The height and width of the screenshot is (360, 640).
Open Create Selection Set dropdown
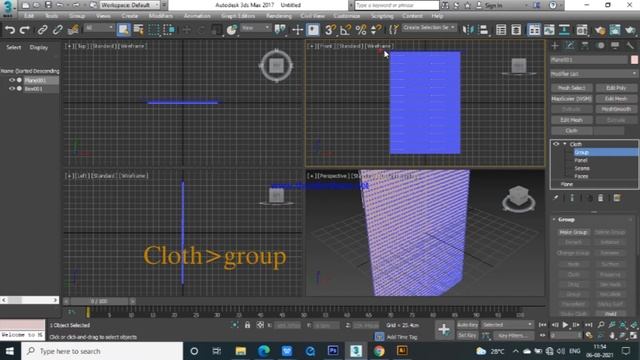[x=429, y=28]
